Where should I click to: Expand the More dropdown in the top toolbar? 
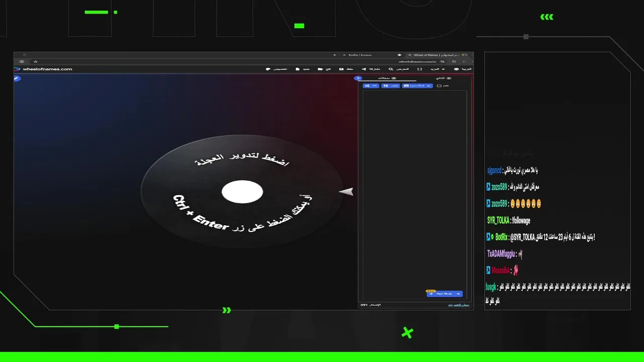(x=438, y=69)
